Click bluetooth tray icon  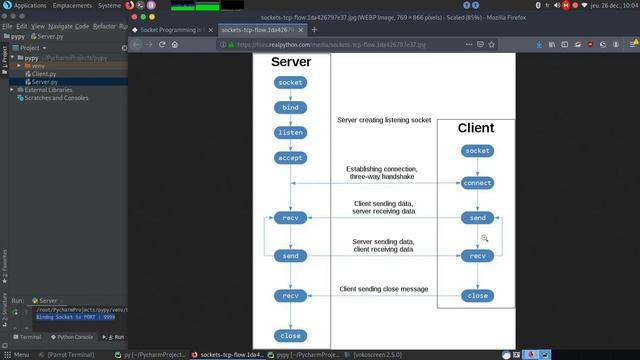click(x=538, y=5)
